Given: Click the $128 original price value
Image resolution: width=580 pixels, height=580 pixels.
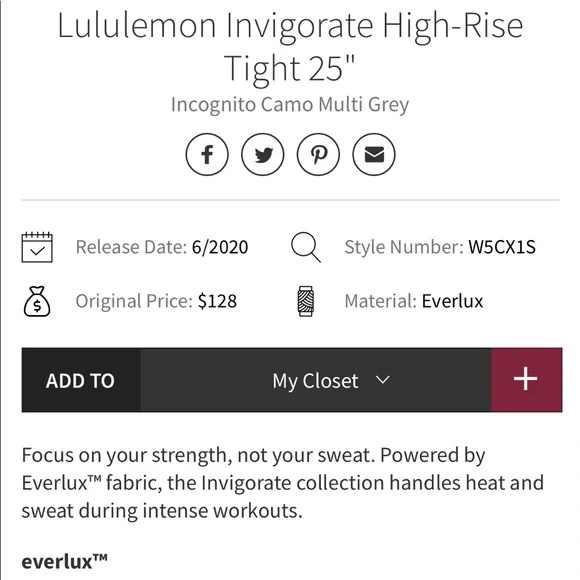Looking at the screenshot, I should pyautogui.click(x=217, y=301).
